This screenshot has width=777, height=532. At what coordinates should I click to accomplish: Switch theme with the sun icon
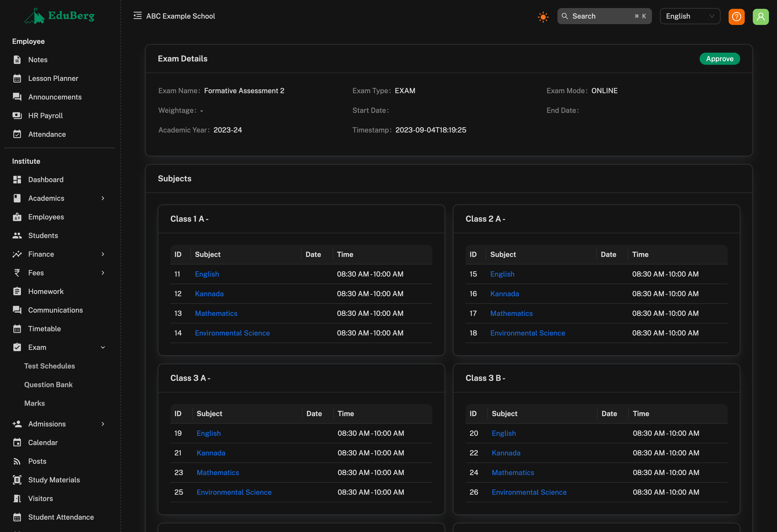pos(543,17)
